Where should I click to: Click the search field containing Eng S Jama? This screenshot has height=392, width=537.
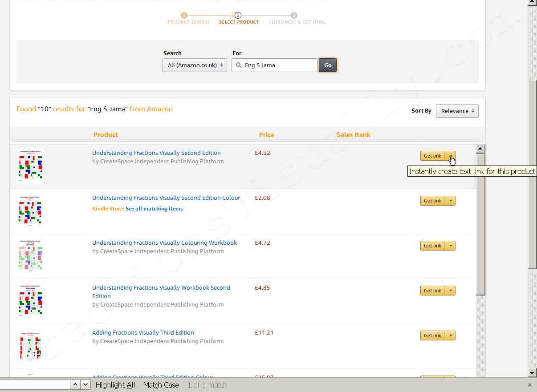pos(274,65)
